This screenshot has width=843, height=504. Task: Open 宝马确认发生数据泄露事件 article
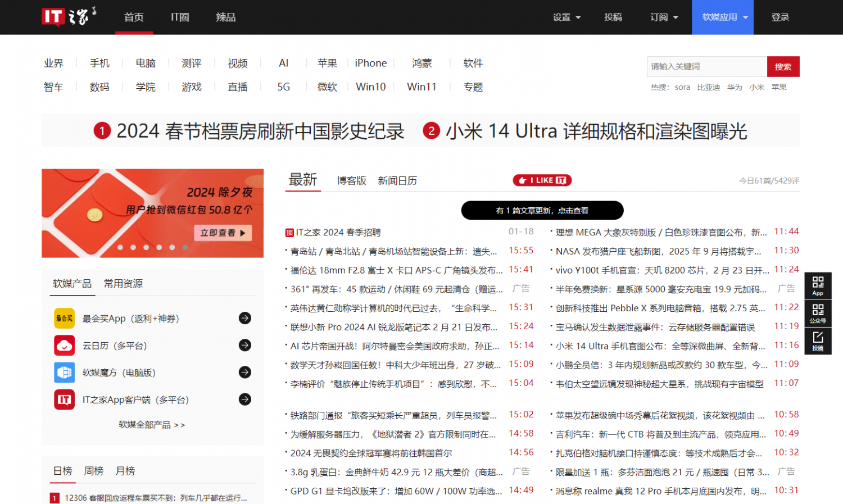click(655, 326)
